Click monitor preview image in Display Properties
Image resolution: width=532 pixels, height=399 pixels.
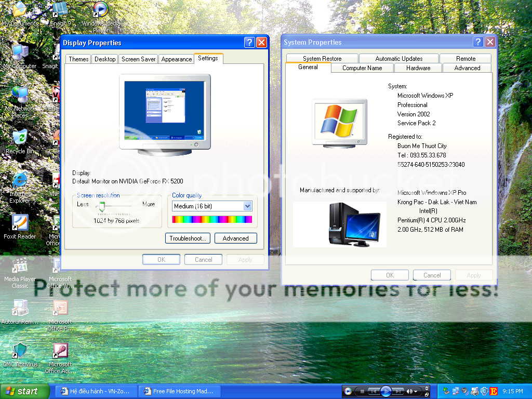pyautogui.click(x=165, y=115)
